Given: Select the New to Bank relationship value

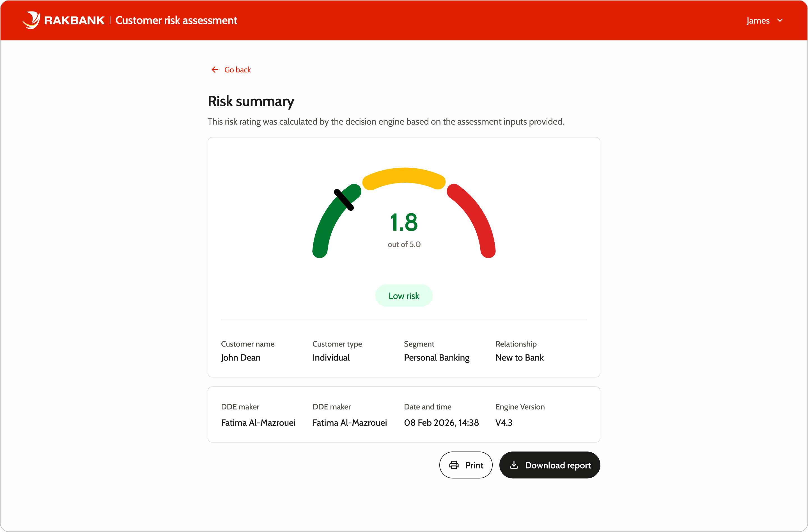Looking at the screenshot, I should pos(519,358).
